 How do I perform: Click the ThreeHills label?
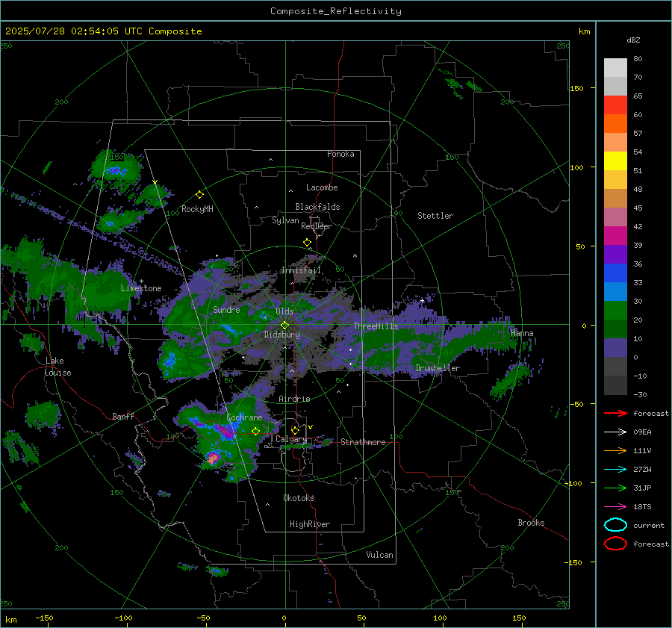tap(376, 326)
